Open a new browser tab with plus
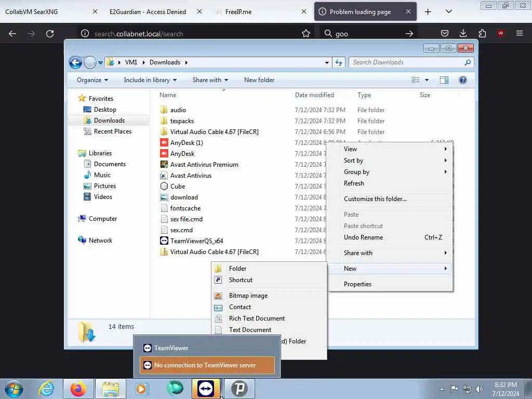Screen dimensions: 532x399 [428, 12]
